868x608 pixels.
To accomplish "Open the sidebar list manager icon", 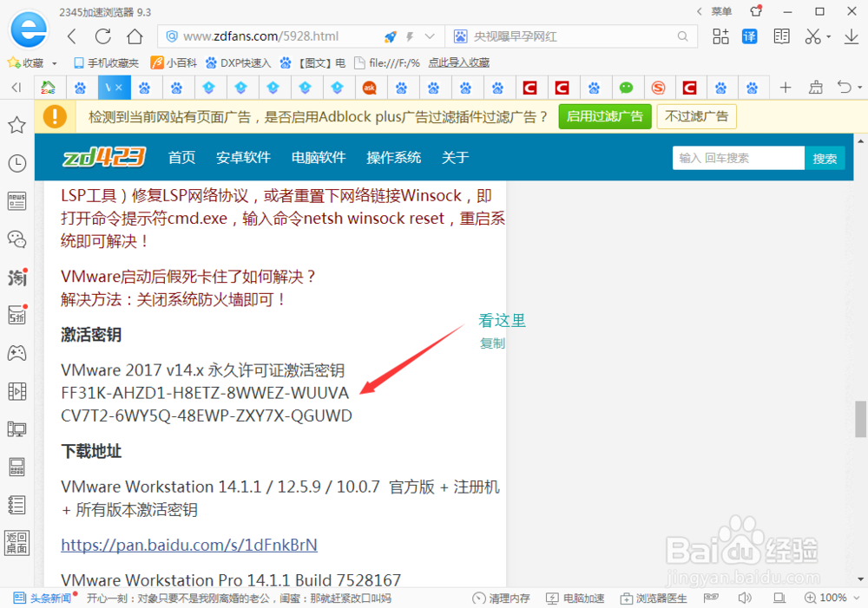I will (x=16, y=505).
